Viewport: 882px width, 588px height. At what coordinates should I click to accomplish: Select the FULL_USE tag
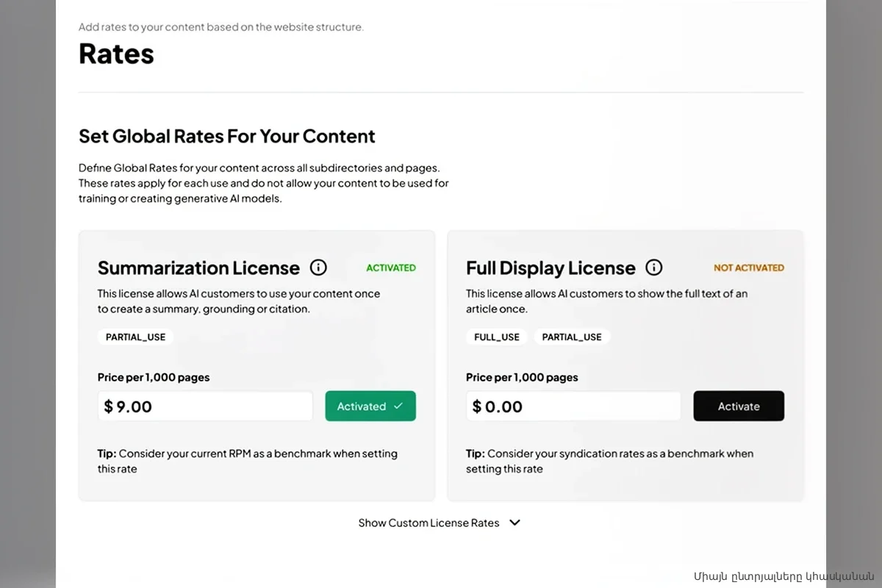coord(497,337)
